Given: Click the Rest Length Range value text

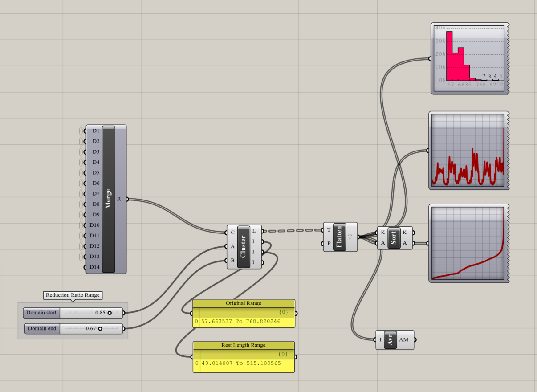Looking at the screenshot, I should click(x=240, y=363).
